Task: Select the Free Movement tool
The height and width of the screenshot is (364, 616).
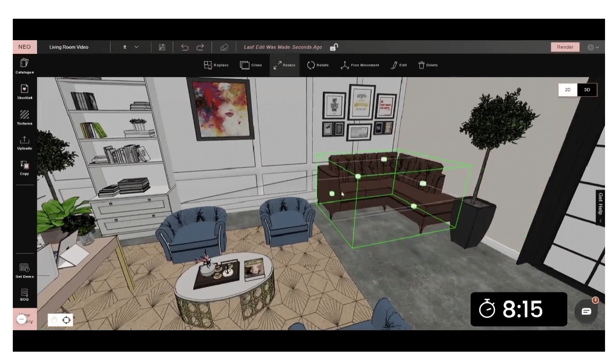Action: (360, 65)
